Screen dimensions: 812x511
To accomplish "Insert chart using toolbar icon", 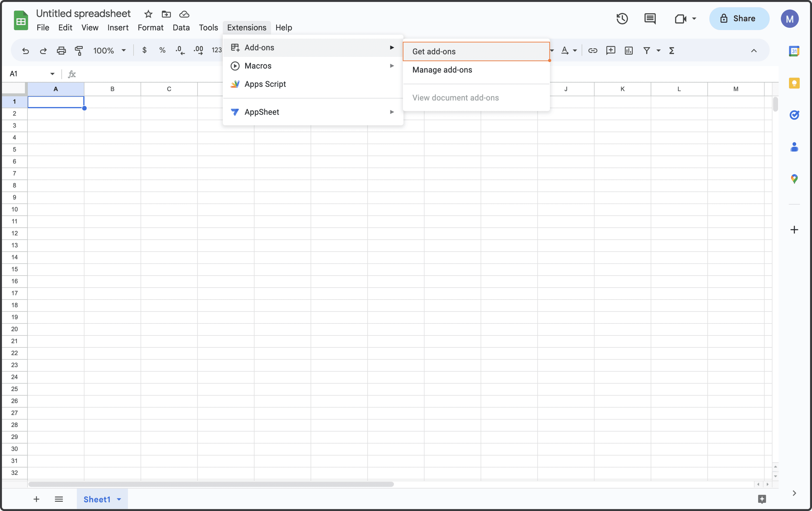I will 629,51.
